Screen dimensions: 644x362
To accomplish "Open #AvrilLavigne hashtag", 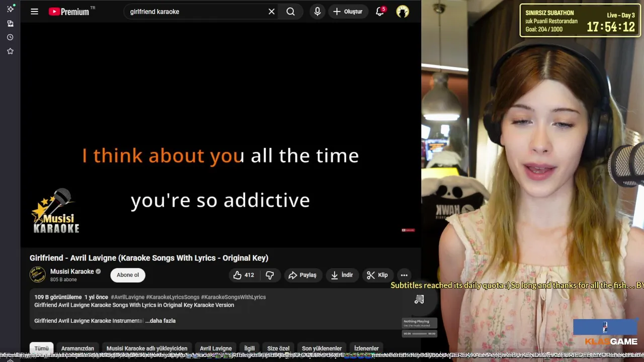I will (x=127, y=297).
